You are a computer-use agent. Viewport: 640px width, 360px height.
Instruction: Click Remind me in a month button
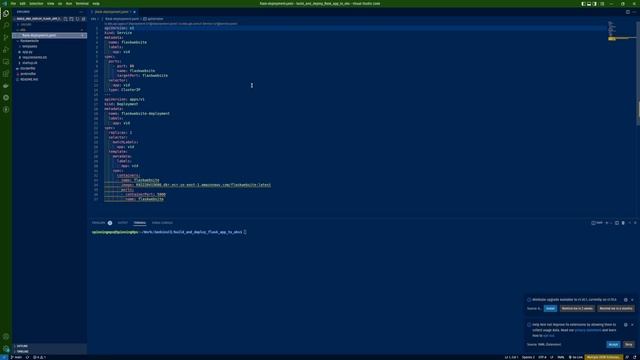616,309
